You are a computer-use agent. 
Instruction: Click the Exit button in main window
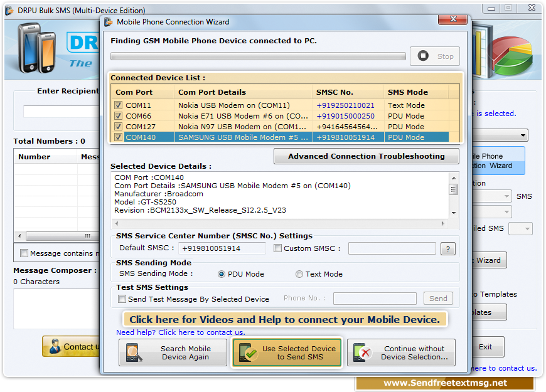[488, 347]
